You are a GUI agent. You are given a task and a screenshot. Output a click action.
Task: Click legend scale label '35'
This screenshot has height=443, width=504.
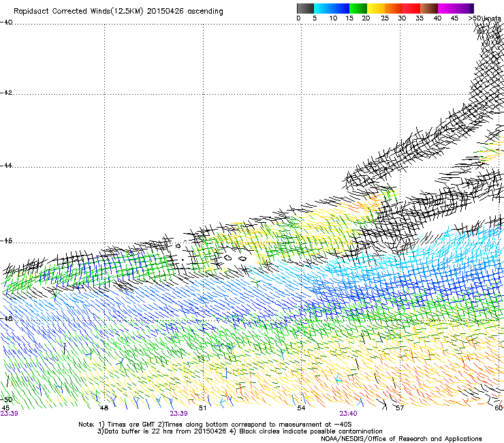coord(420,18)
